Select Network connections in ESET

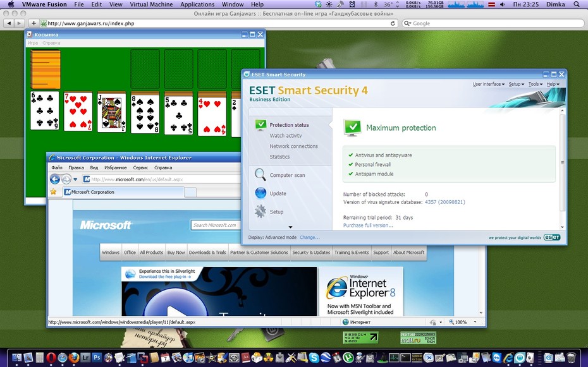click(x=293, y=146)
